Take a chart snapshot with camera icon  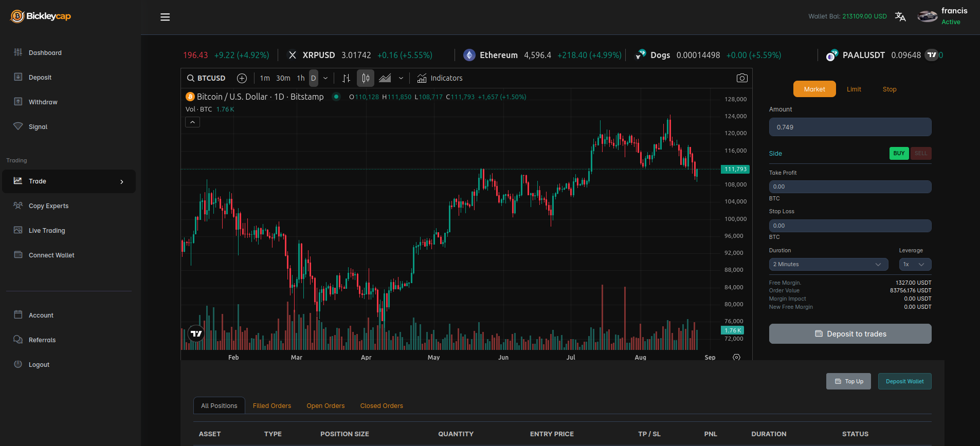point(741,78)
